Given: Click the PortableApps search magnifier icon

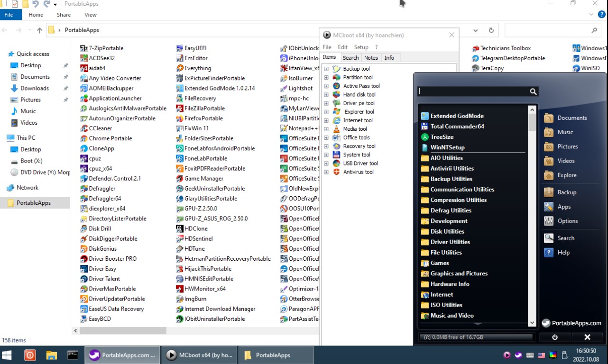Looking at the screenshot, I should point(533,91).
